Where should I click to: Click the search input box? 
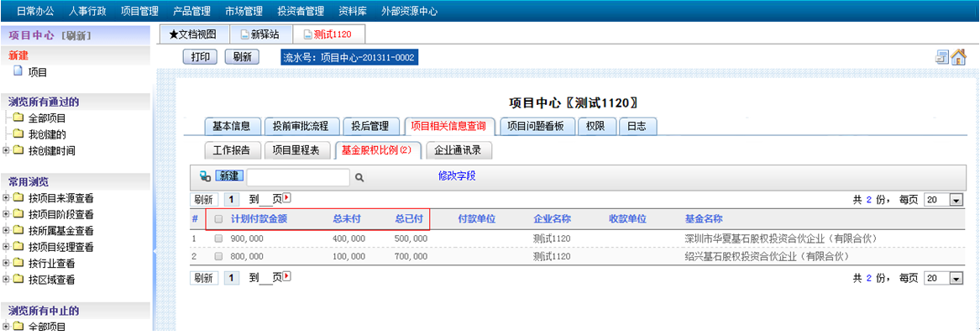[x=298, y=177]
